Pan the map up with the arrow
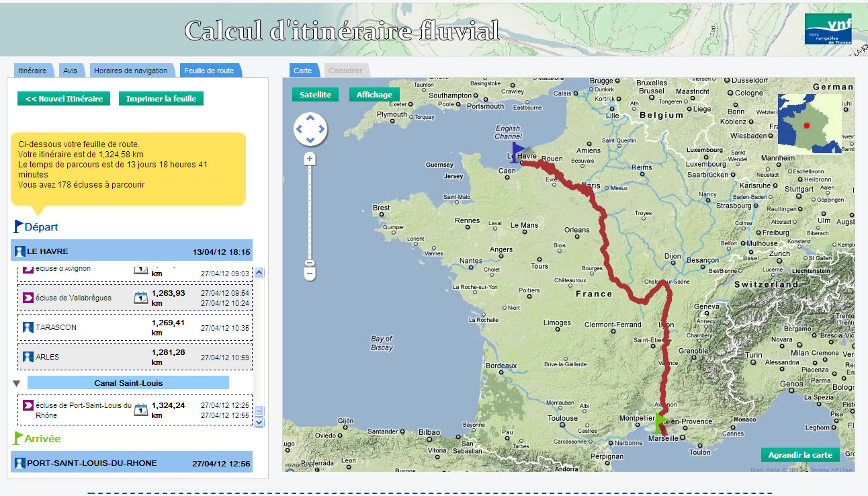This screenshot has width=868, height=496. pos(310,118)
